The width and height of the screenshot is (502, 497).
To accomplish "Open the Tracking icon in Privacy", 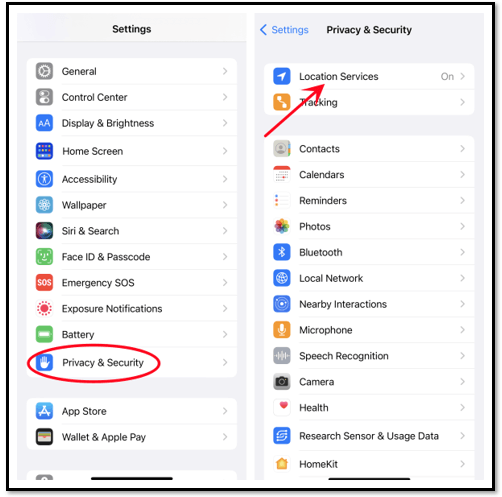I will [282, 102].
